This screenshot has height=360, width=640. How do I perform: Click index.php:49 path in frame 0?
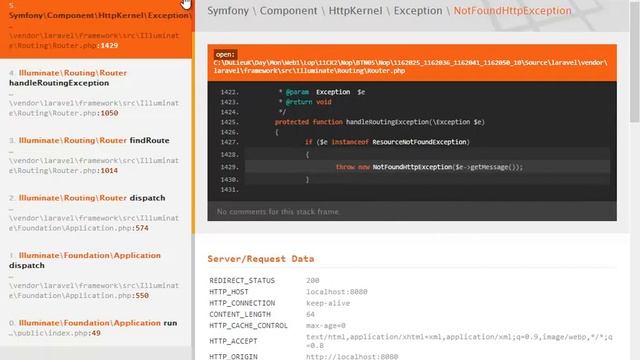[x=55, y=333]
